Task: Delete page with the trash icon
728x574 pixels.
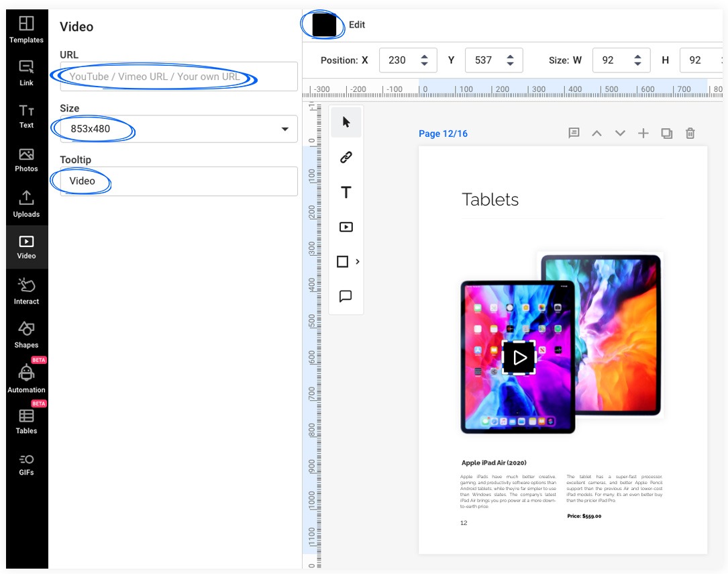Action: click(690, 134)
